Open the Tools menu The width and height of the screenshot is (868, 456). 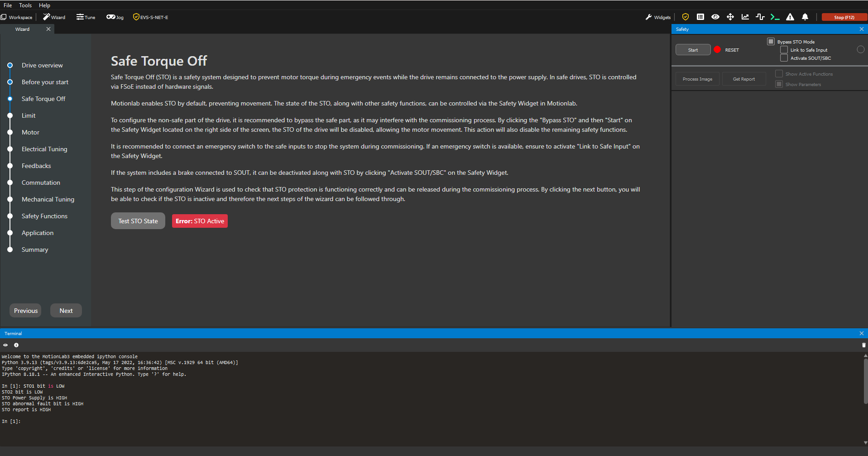[25, 5]
